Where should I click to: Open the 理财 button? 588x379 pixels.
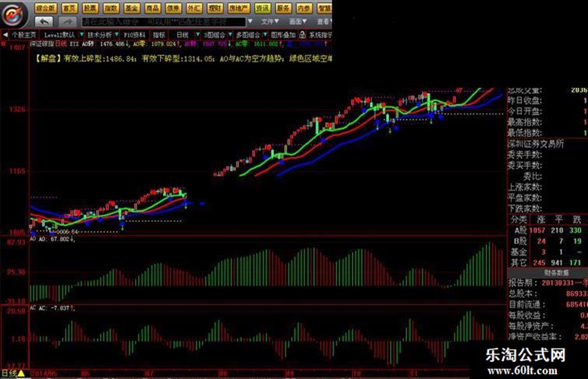point(215,8)
